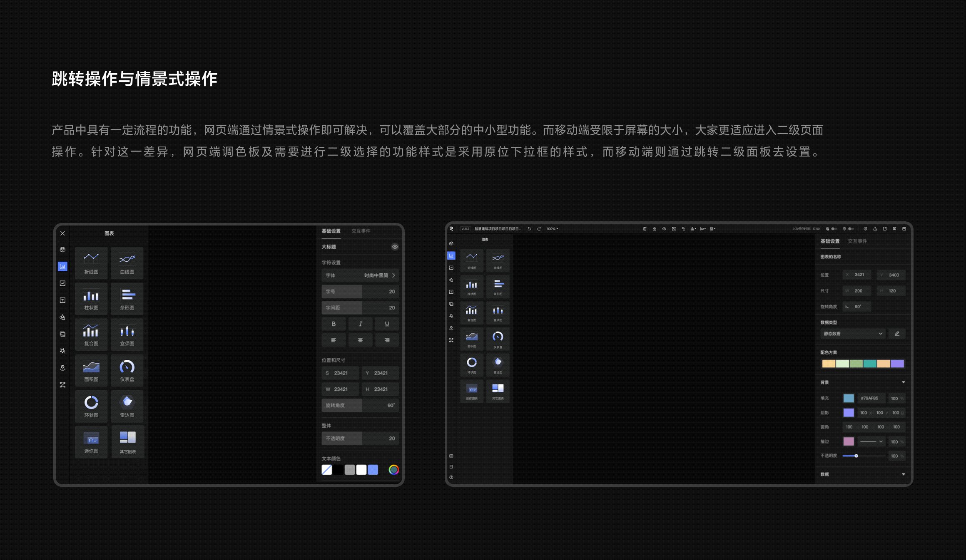Pick the blue text color swatch

(373, 470)
